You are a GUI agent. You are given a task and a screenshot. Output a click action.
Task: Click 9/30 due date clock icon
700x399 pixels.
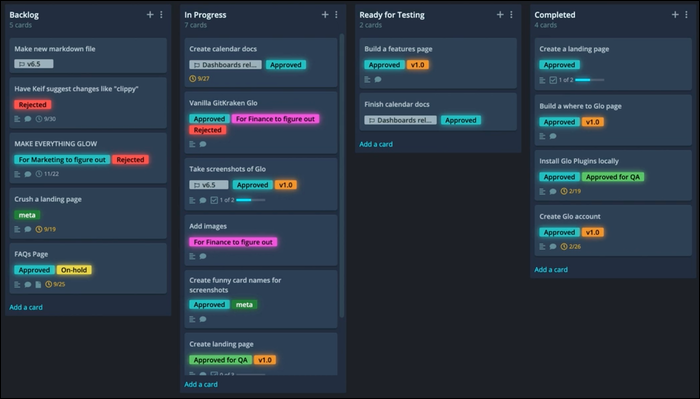click(39, 119)
